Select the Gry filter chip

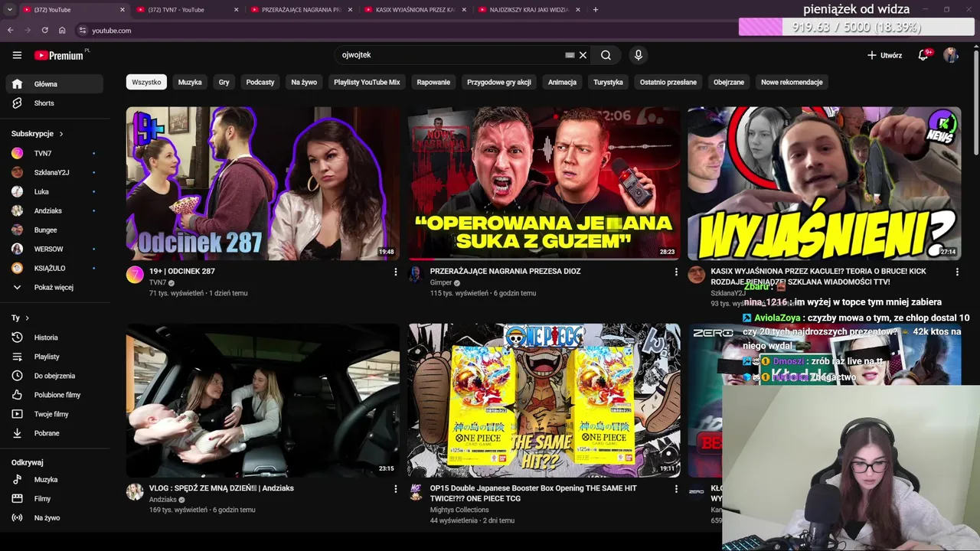tap(224, 82)
